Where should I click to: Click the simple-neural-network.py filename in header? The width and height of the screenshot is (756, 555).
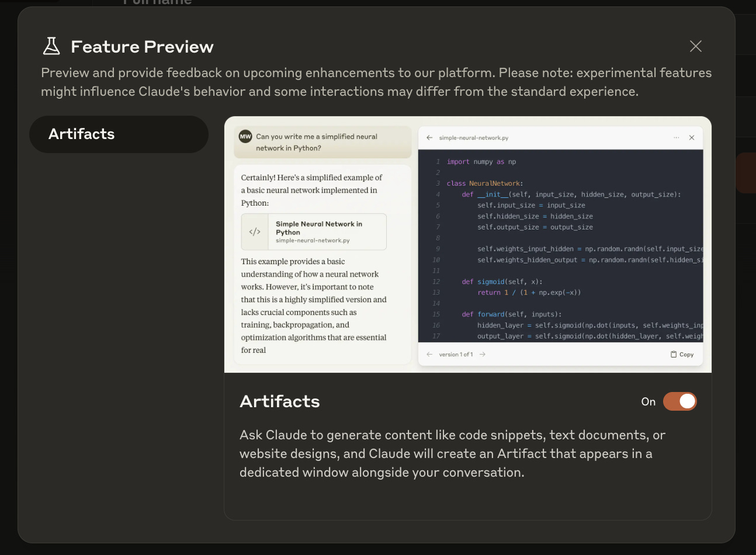click(474, 138)
